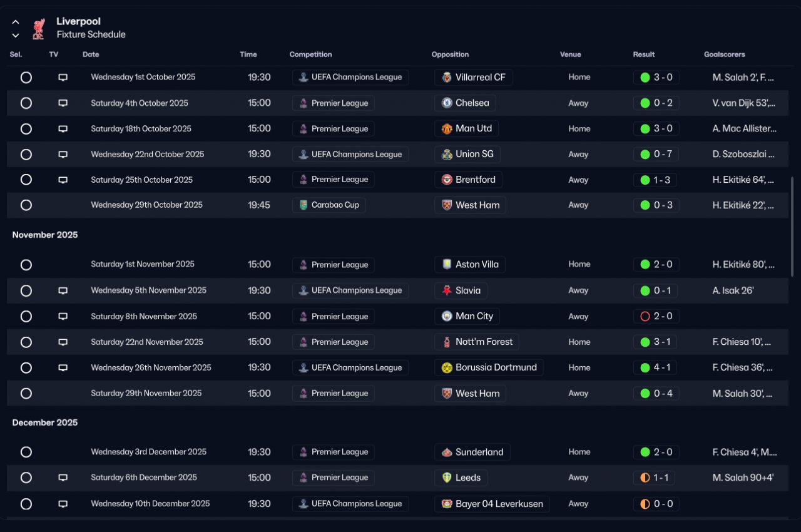Open the Nott'm Forest opposition button
The image size is (801, 532).
[x=477, y=342]
